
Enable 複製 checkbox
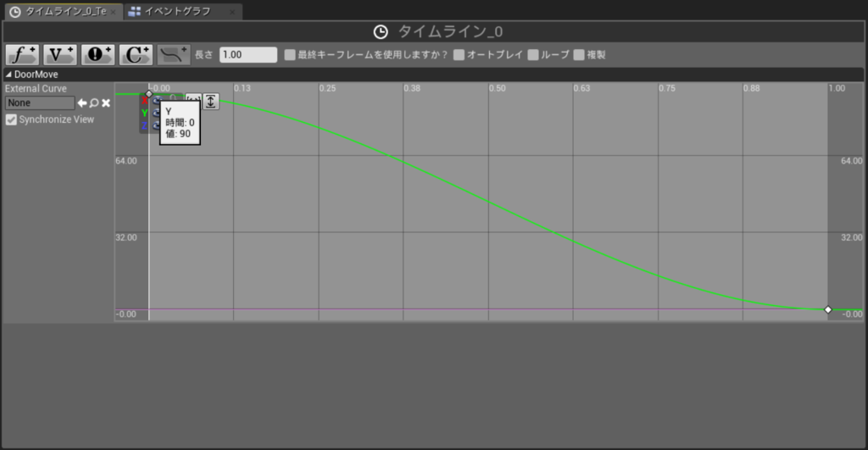coord(579,55)
